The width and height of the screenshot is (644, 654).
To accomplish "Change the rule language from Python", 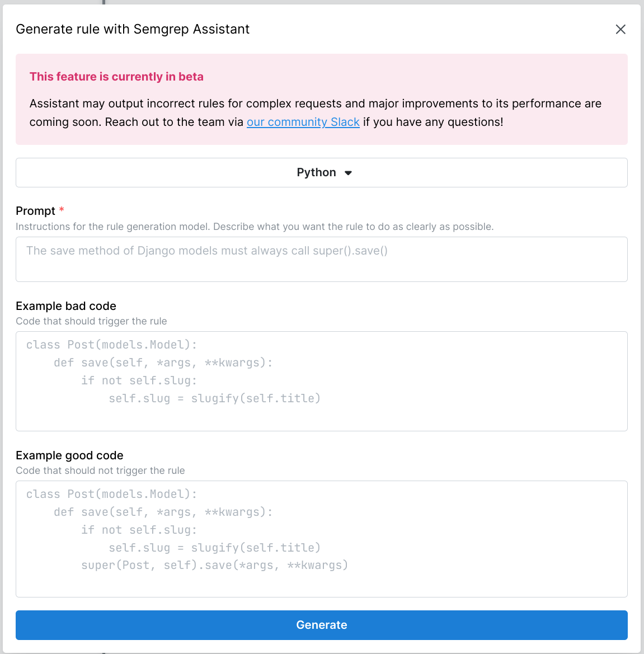I will coord(322,172).
